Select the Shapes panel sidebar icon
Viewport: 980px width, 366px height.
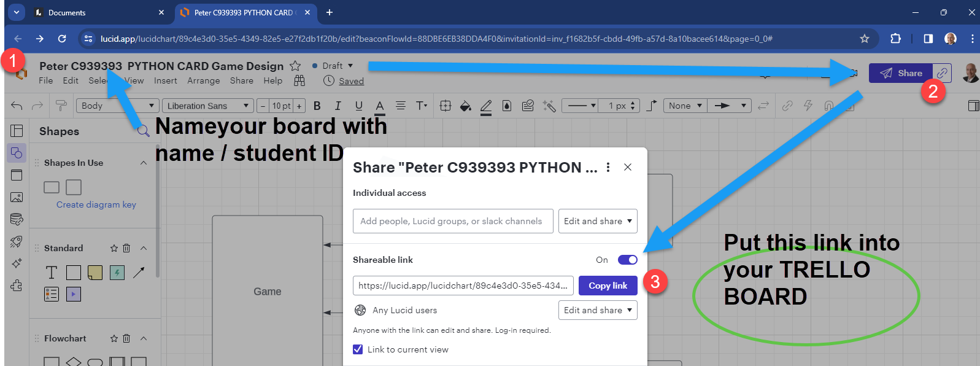coord(17,153)
